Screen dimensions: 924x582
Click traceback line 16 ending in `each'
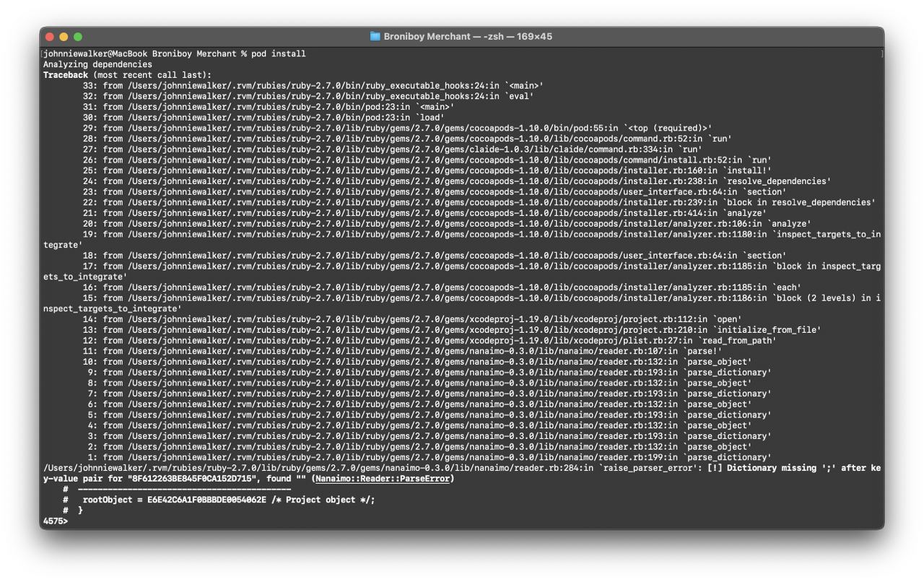click(x=442, y=287)
